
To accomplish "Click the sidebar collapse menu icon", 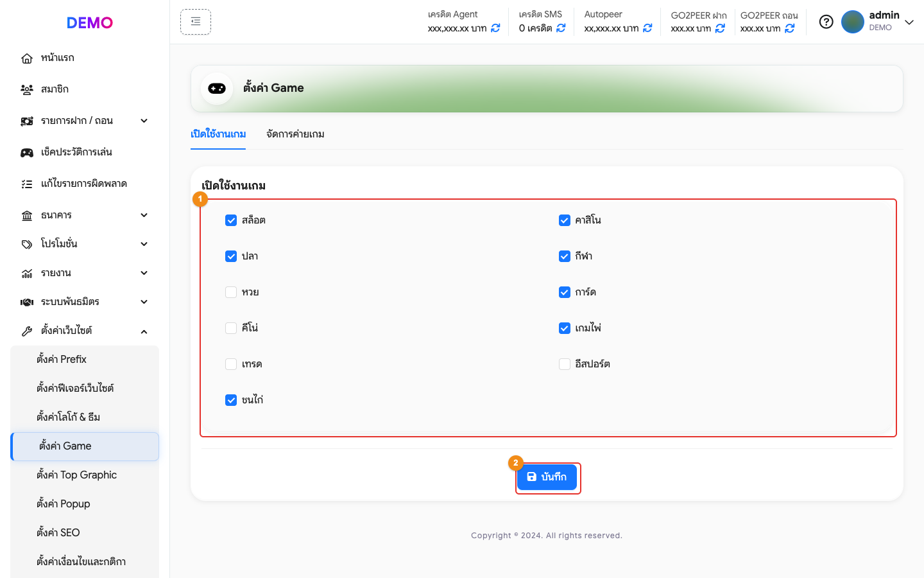I will click(196, 22).
